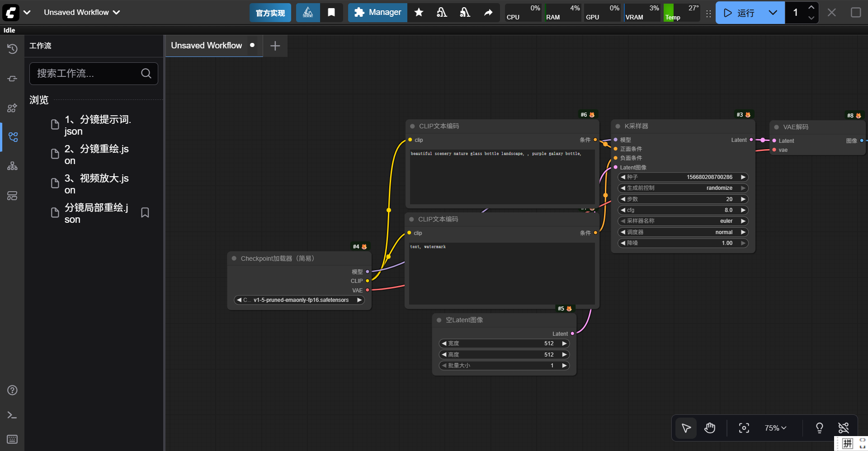Collapse the K采样器 node using its dot

pyautogui.click(x=618, y=126)
